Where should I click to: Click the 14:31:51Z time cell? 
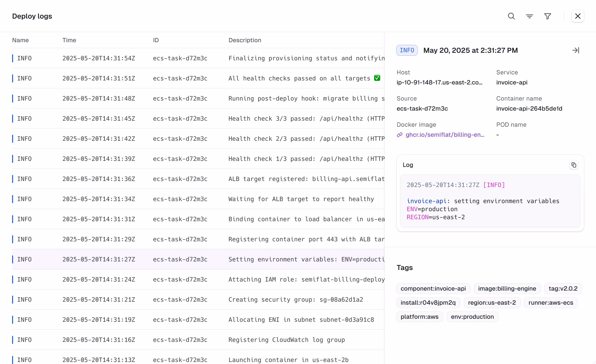point(99,78)
